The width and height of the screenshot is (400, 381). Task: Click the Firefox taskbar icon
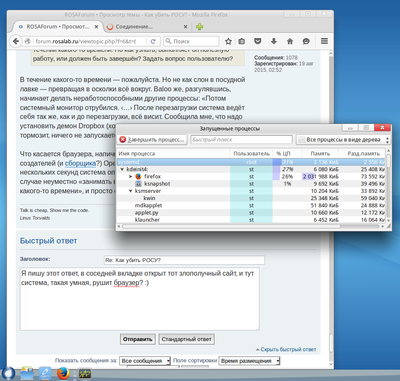(x=63, y=374)
